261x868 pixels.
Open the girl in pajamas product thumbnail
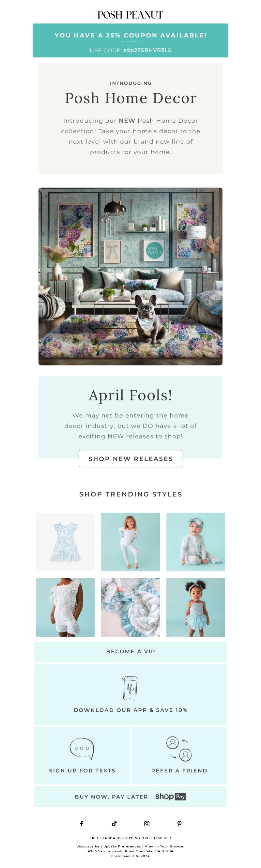click(x=130, y=542)
